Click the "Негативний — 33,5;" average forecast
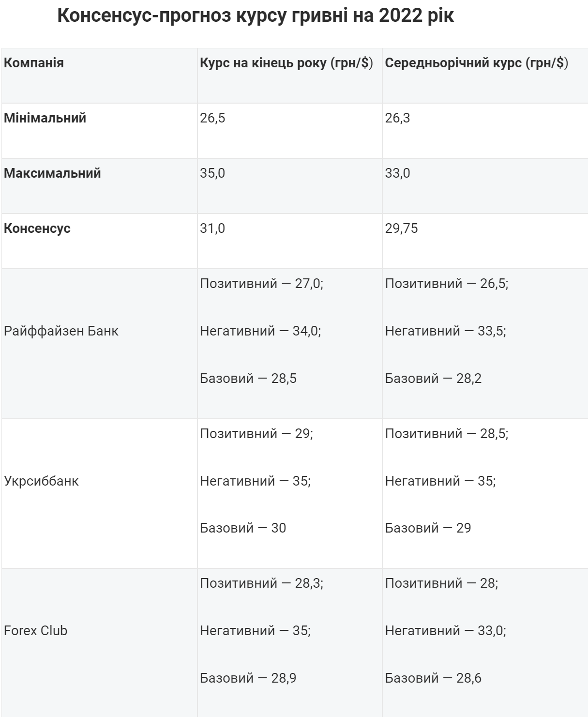Image resolution: width=588 pixels, height=717 pixels. click(445, 331)
